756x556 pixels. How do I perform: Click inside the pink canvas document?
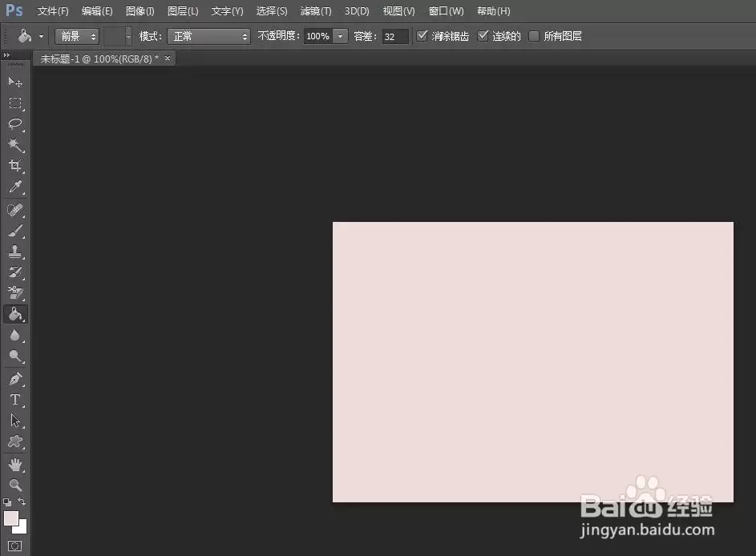click(x=533, y=362)
